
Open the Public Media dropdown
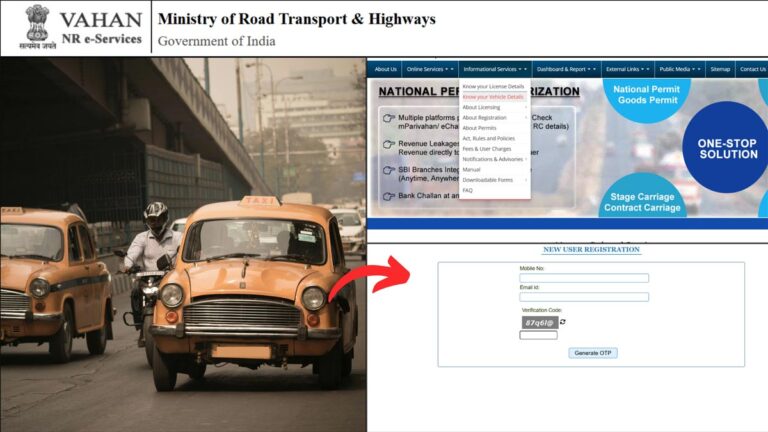[x=679, y=69]
